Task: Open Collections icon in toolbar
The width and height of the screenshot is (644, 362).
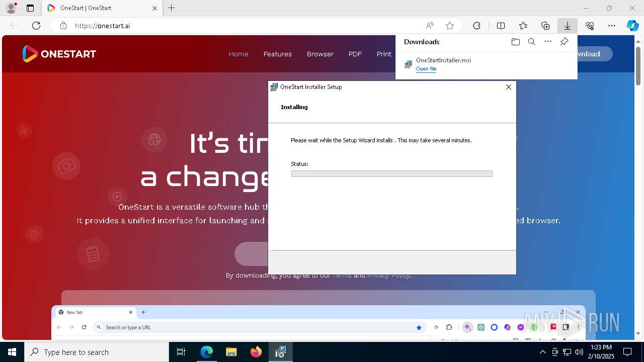Action: coord(545,26)
